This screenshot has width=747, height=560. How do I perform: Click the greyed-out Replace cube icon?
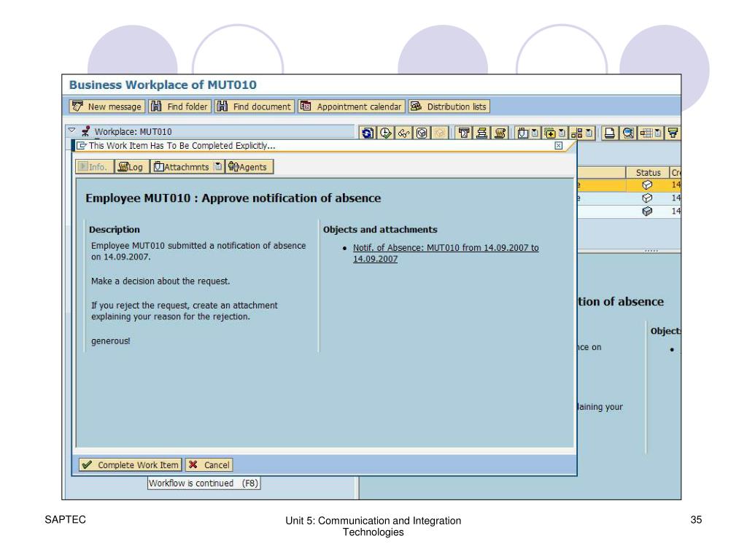440,133
